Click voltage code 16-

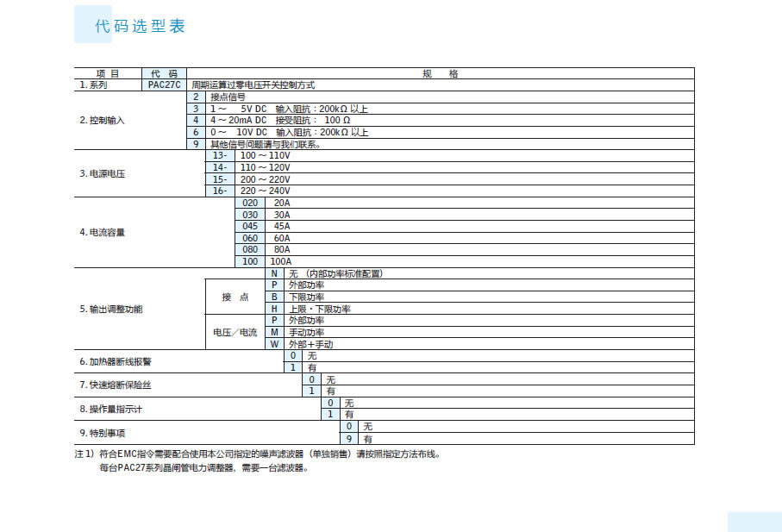click(x=220, y=191)
